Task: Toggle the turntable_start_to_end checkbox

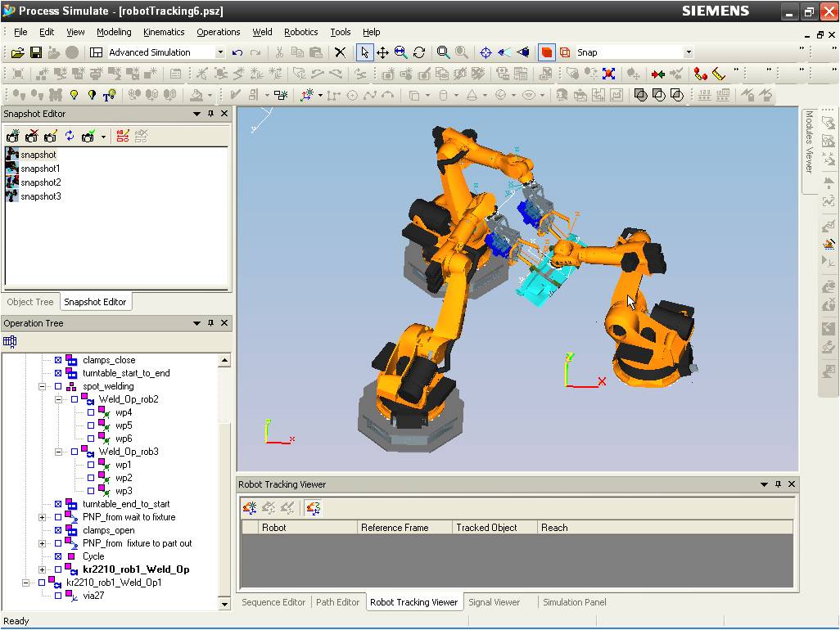Action: pyautogui.click(x=58, y=373)
